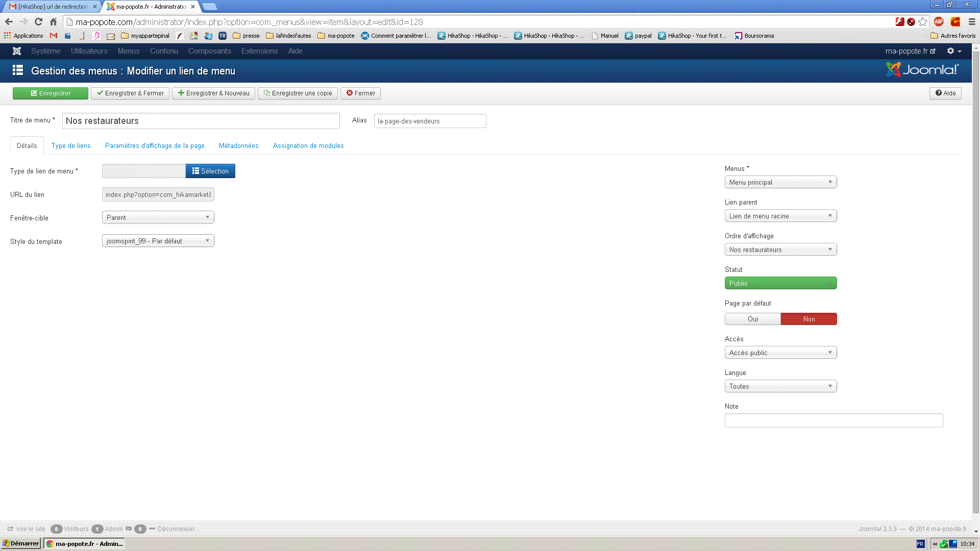Screen dimensions: 980x551
Task: Open the Statut Publié dropdown
Action: coord(780,283)
